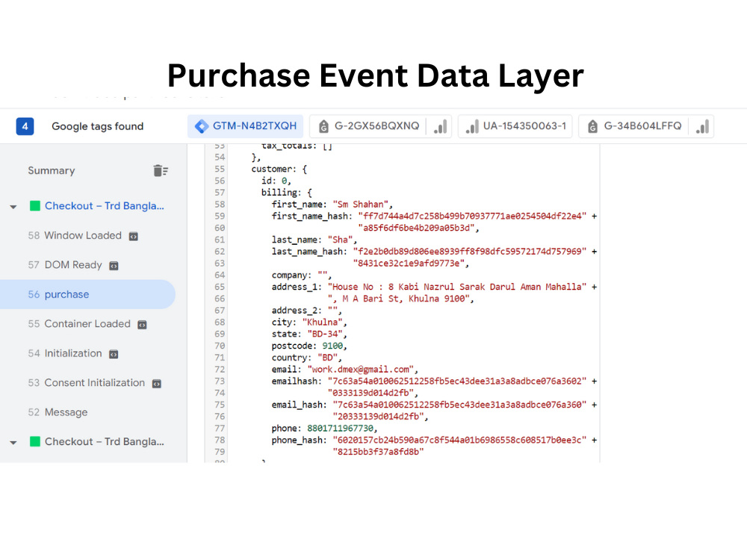Click the GTM diamond icon
The width and height of the screenshot is (747, 560).
[202, 126]
